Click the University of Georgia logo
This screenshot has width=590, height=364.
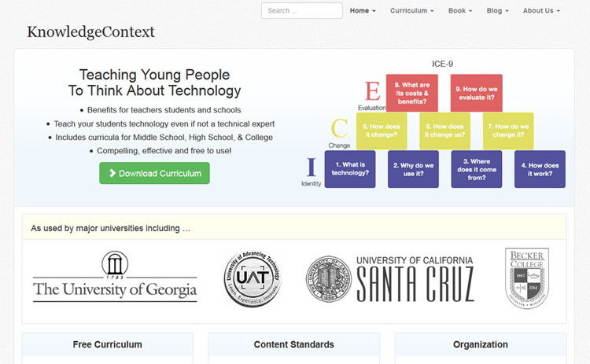115,277
